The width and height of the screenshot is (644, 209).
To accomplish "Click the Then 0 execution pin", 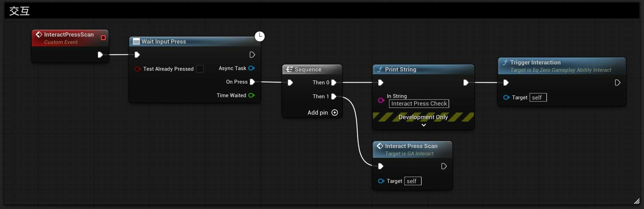I will click(334, 83).
